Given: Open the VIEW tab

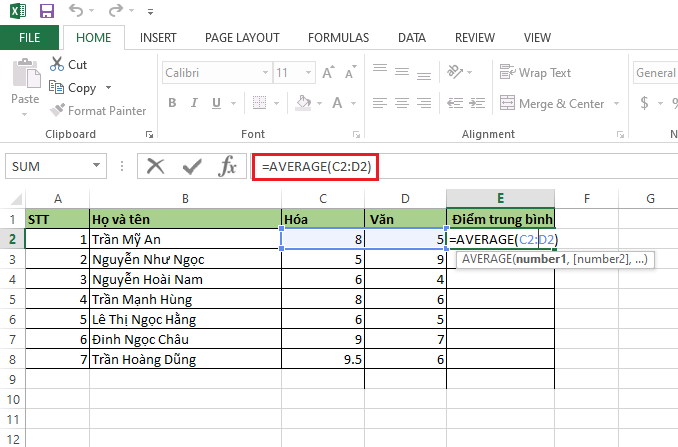Looking at the screenshot, I should (x=537, y=38).
